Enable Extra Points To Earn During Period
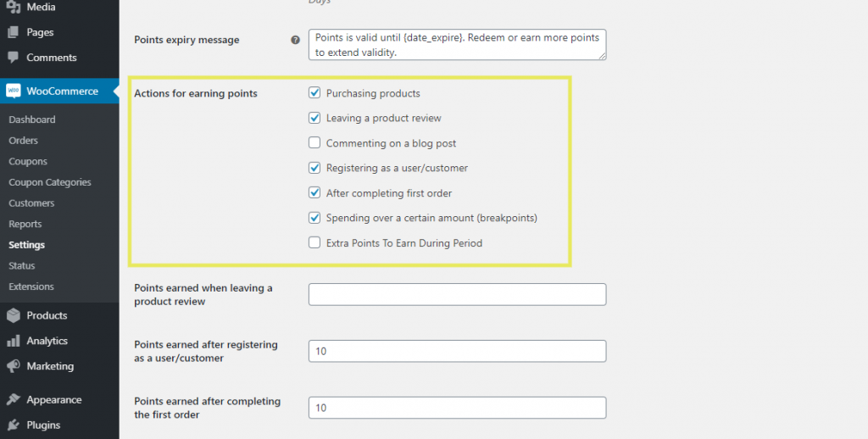The height and width of the screenshot is (439, 868). click(314, 242)
